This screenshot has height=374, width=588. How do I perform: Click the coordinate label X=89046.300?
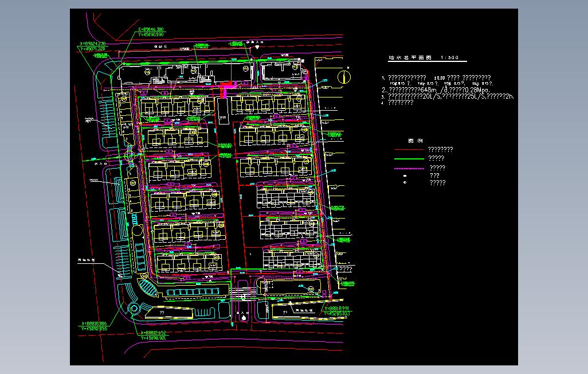coord(151,29)
